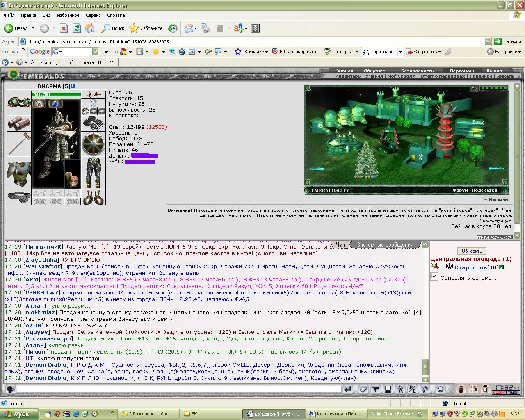Open the Поединки game menu item
This screenshot has height=420, width=525.
coord(481,76)
